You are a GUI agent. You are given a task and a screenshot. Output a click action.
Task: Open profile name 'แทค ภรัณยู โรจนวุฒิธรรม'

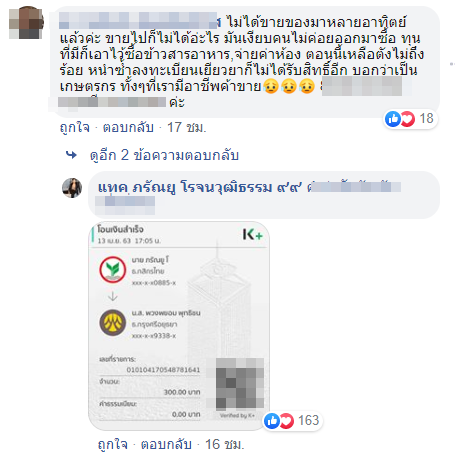pyautogui.click(x=185, y=187)
